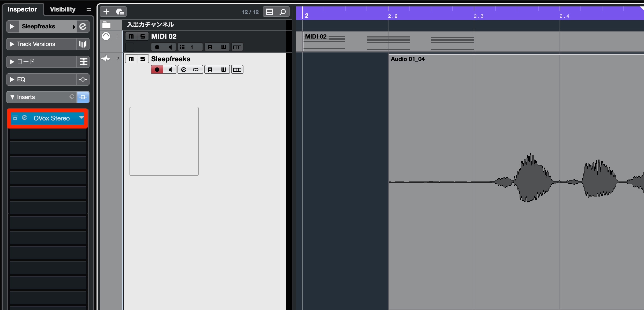
Task: Open the Inspector setup menu icon
Action: click(88, 10)
